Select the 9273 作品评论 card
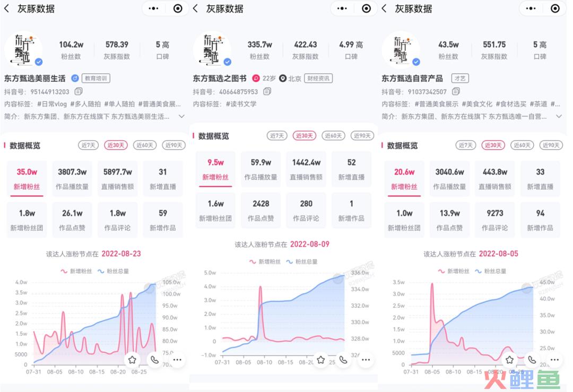 495,220
